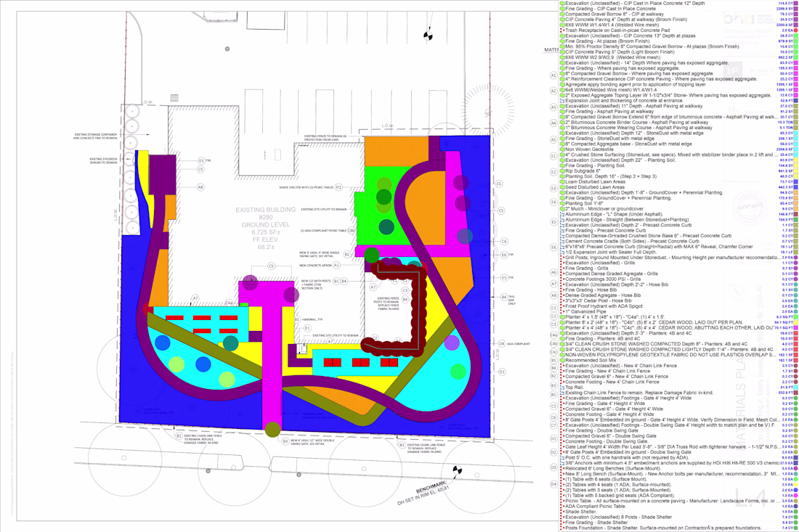This screenshot has height=532, width=799.
Task: Select "2" Bituminous Concrete Binder Course" row text
Action: [636, 122]
